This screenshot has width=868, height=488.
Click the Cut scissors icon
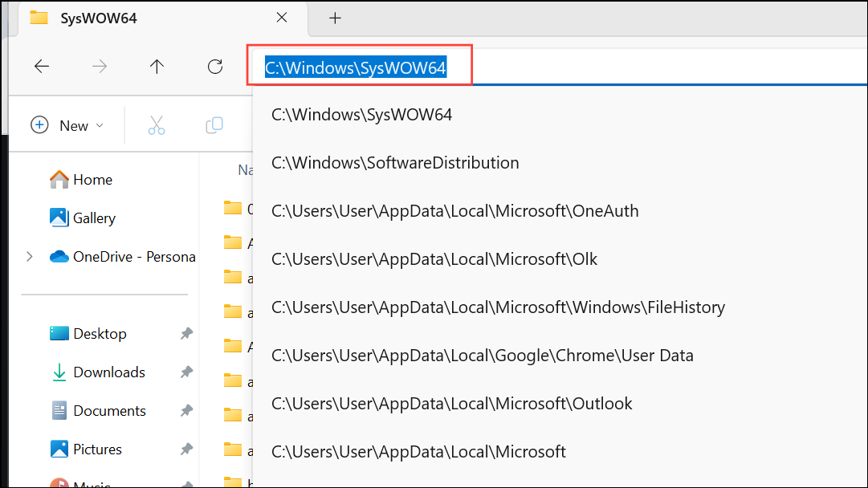(x=156, y=125)
